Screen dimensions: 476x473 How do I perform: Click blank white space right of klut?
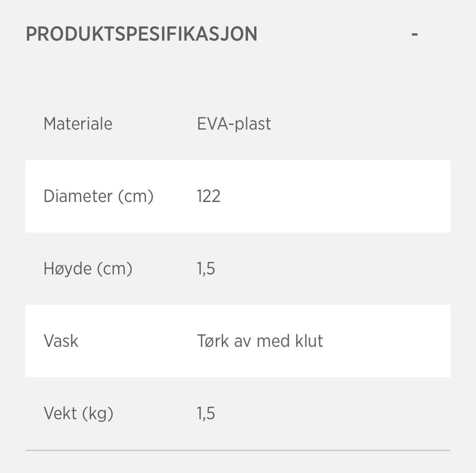[387, 341]
